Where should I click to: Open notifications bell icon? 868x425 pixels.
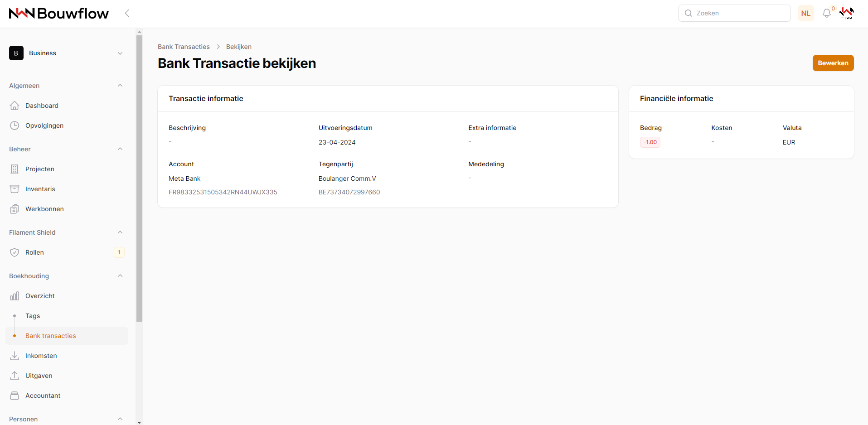(x=827, y=13)
